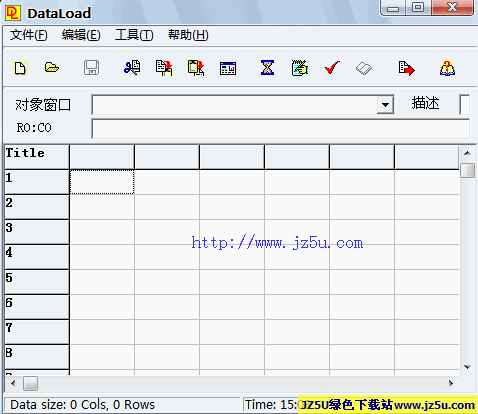Click the Copy toolbar icon
478x414 pixels.
tap(164, 68)
